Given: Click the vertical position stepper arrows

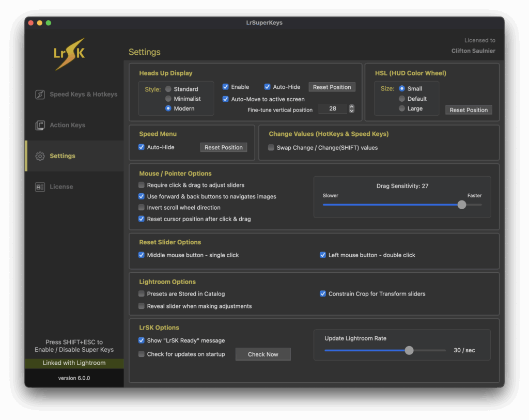Looking at the screenshot, I should (x=351, y=108).
